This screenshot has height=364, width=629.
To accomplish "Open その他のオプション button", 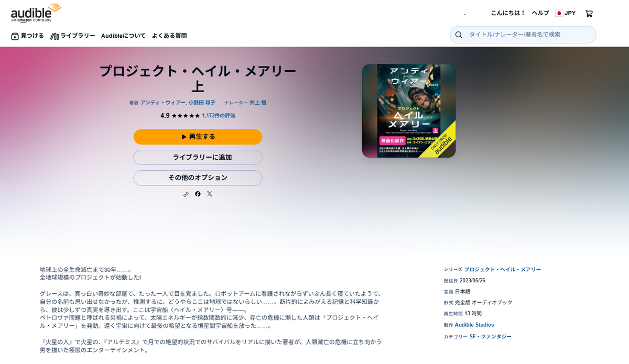I will (198, 178).
